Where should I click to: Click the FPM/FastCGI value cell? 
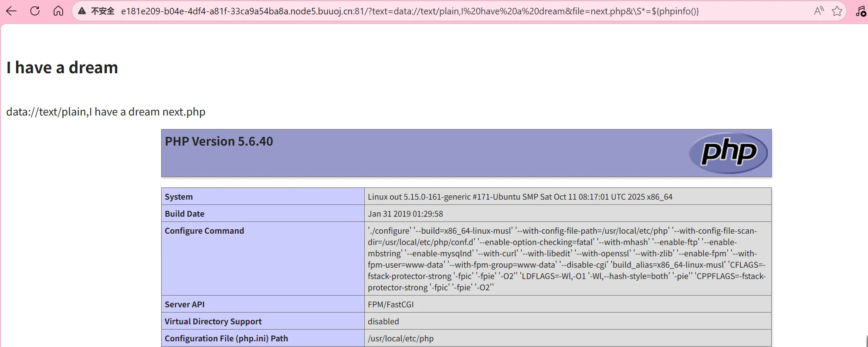pos(390,304)
